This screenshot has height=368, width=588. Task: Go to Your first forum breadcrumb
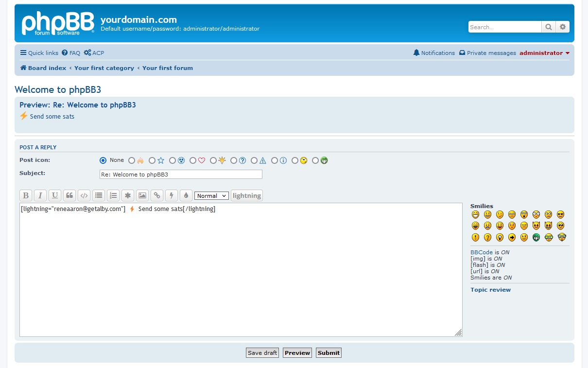[x=168, y=68]
